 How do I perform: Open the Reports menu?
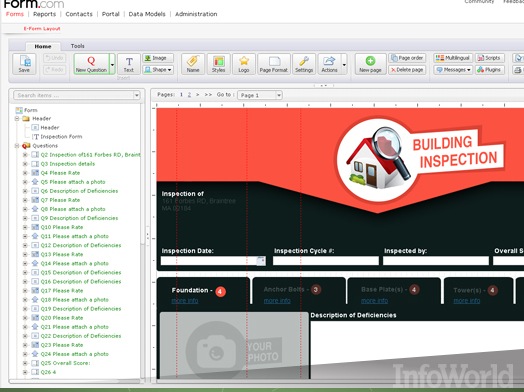[44, 14]
